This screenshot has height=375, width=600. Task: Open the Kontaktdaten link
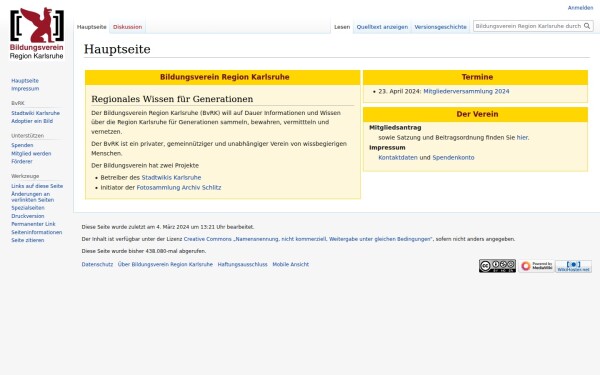point(398,158)
